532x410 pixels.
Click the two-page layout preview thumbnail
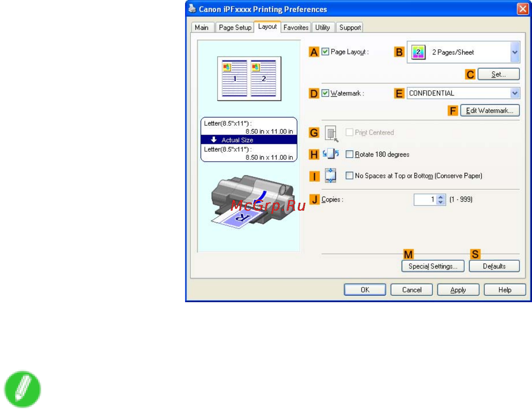click(249, 78)
